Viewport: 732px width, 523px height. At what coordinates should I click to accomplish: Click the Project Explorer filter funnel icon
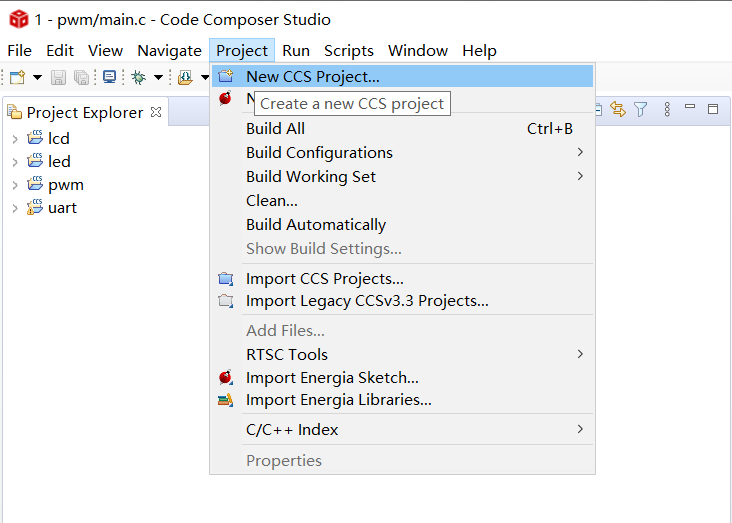tap(641, 109)
